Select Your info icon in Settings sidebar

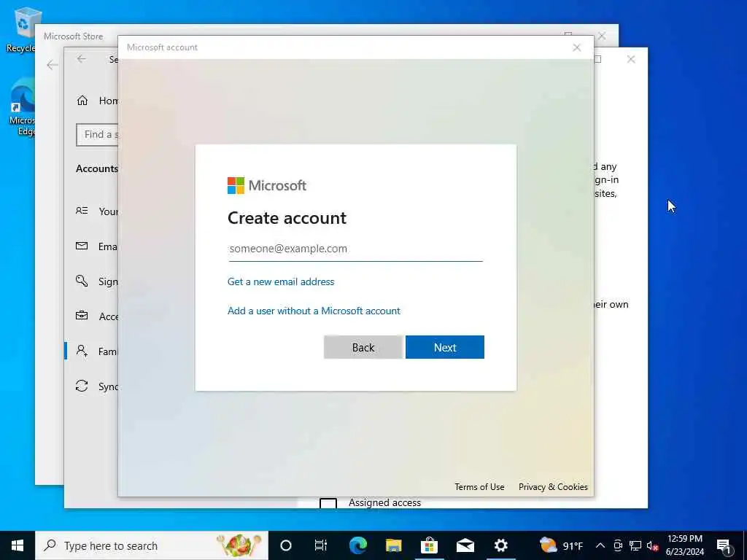click(82, 211)
